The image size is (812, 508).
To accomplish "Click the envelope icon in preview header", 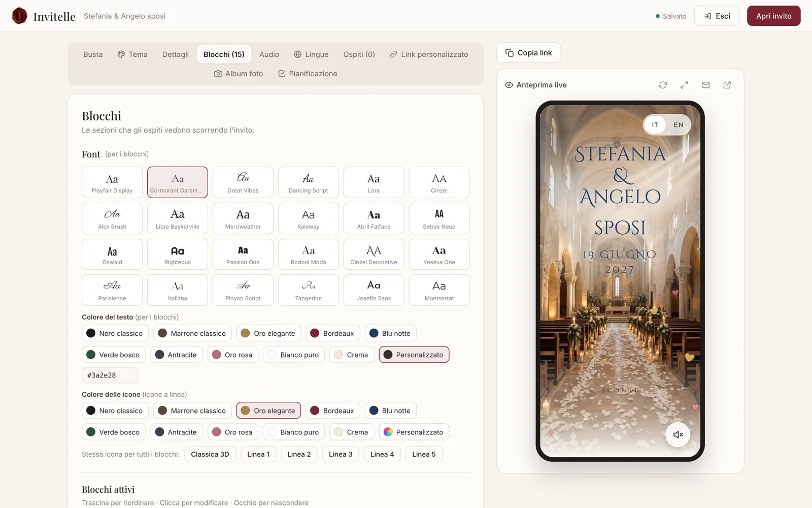I will (705, 85).
